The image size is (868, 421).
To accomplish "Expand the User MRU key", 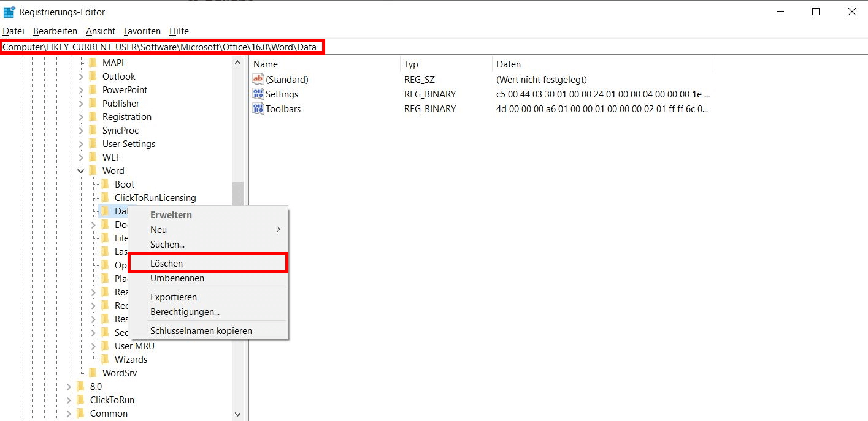I will coord(93,346).
